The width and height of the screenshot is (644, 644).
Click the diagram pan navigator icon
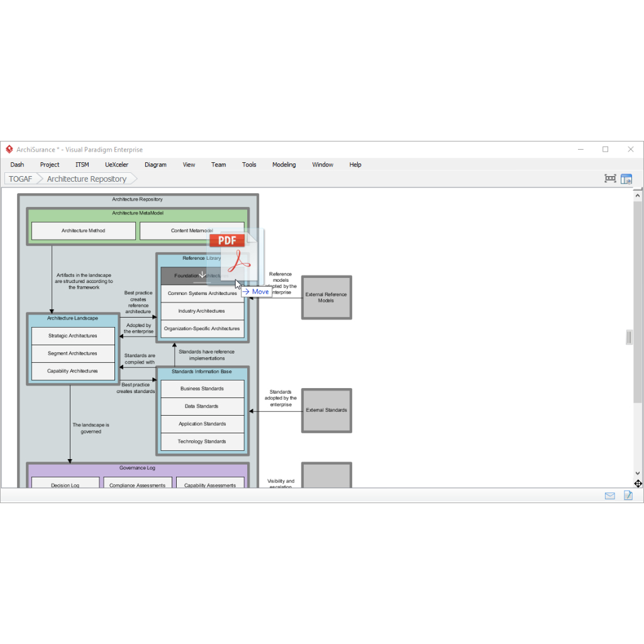pos(638,484)
